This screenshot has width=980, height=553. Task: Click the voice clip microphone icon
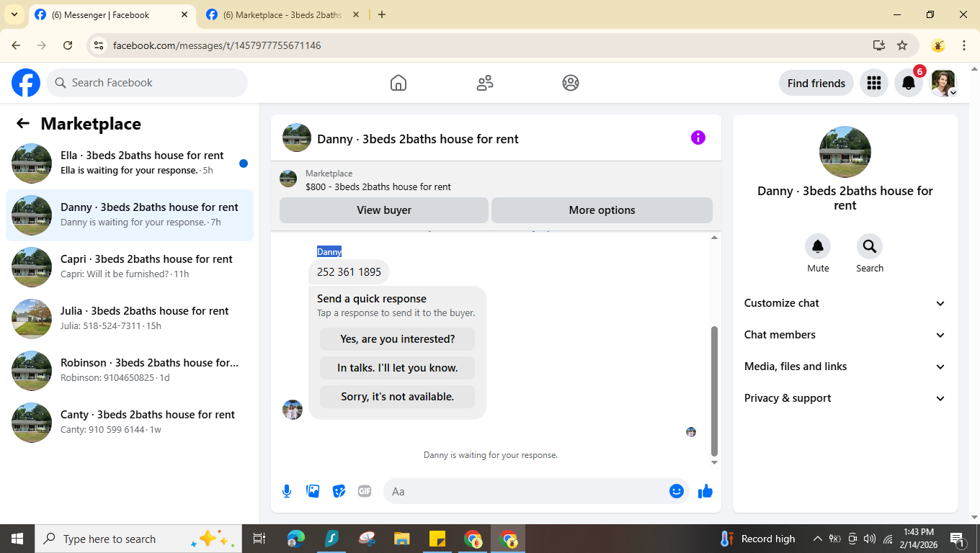[287, 491]
